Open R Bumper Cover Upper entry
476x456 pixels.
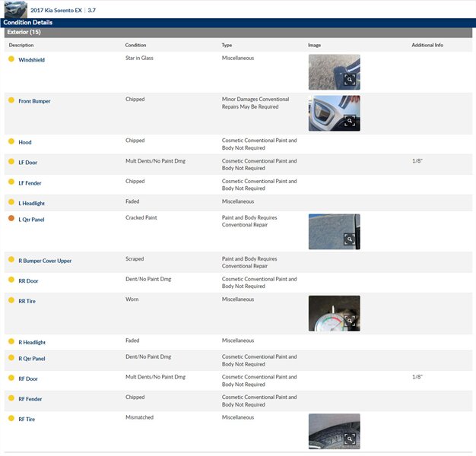[x=45, y=261]
